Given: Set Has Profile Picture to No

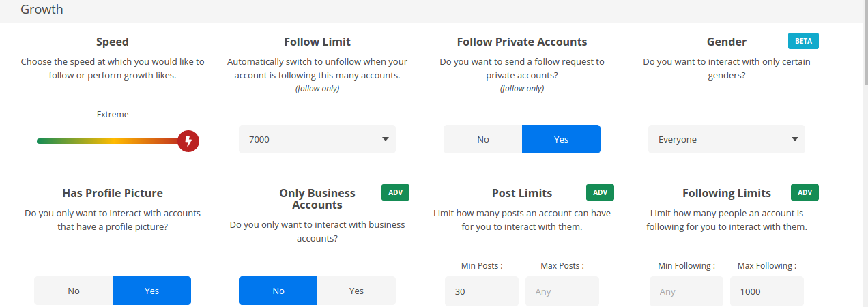Looking at the screenshot, I should tap(74, 291).
